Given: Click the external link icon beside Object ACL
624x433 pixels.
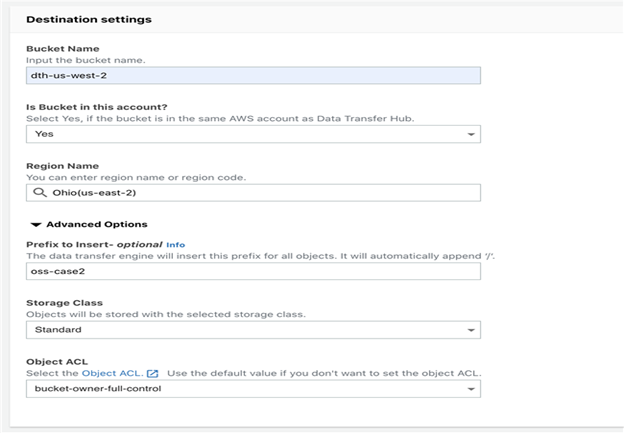Looking at the screenshot, I should (152, 373).
